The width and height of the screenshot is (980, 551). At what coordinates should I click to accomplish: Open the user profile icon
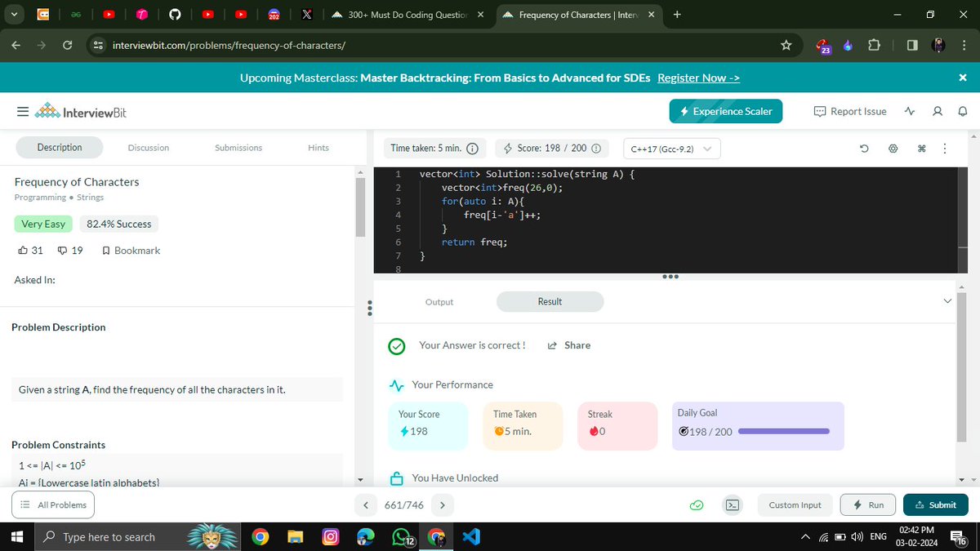pos(937,111)
